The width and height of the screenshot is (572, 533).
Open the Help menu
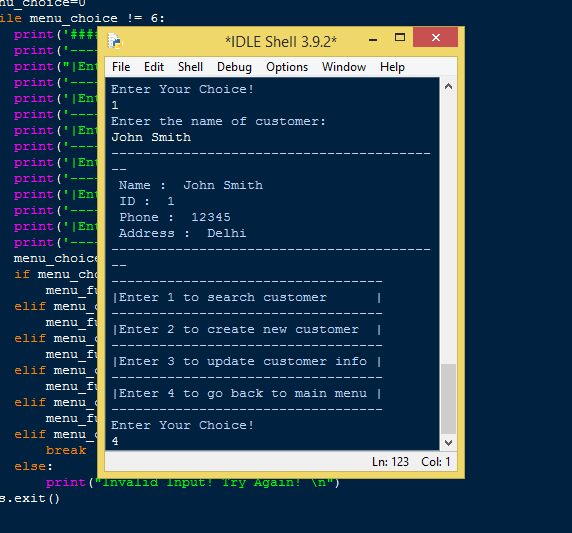[x=392, y=67]
